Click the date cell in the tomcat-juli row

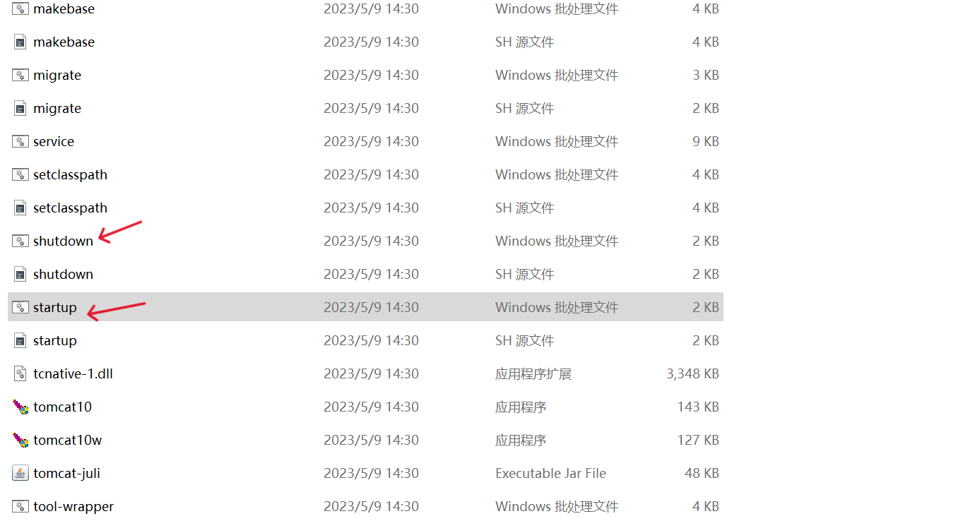pos(371,474)
